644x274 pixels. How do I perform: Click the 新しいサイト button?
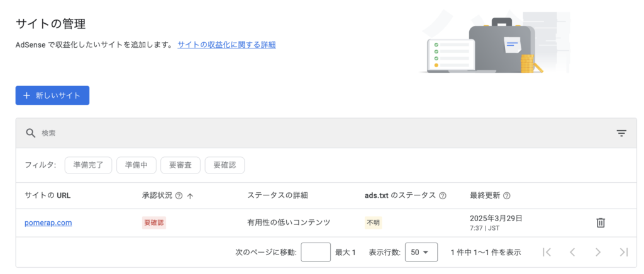coord(53,95)
